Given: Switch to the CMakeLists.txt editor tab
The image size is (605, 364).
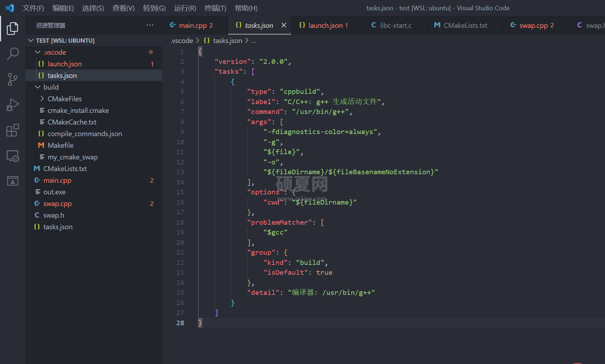Looking at the screenshot, I should (x=464, y=25).
